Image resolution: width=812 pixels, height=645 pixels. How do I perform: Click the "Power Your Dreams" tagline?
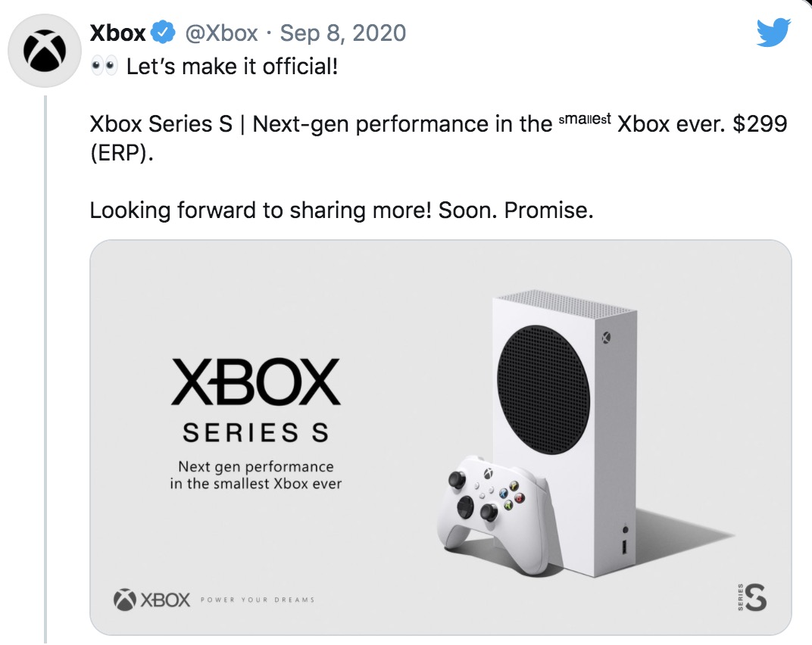pyautogui.click(x=257, y=600)
